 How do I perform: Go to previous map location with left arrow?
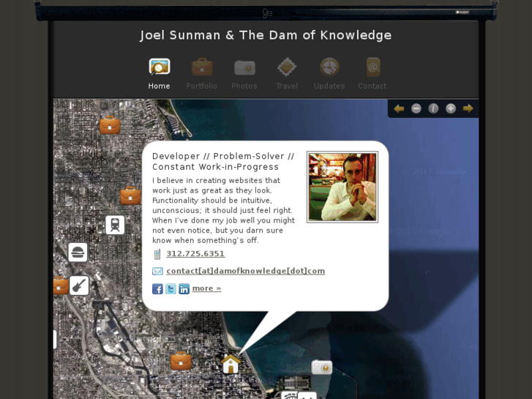[399, 108]
